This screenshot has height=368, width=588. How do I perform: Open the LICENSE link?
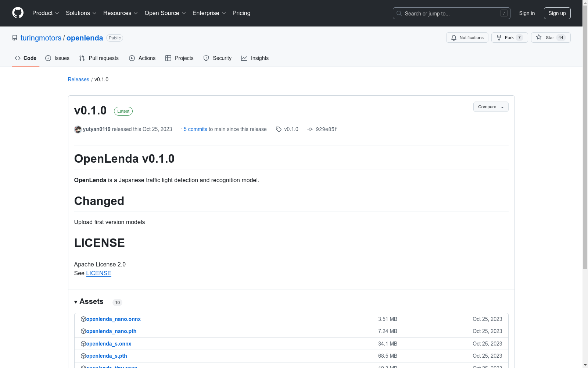pyautogui.click(x=98, y=273)
